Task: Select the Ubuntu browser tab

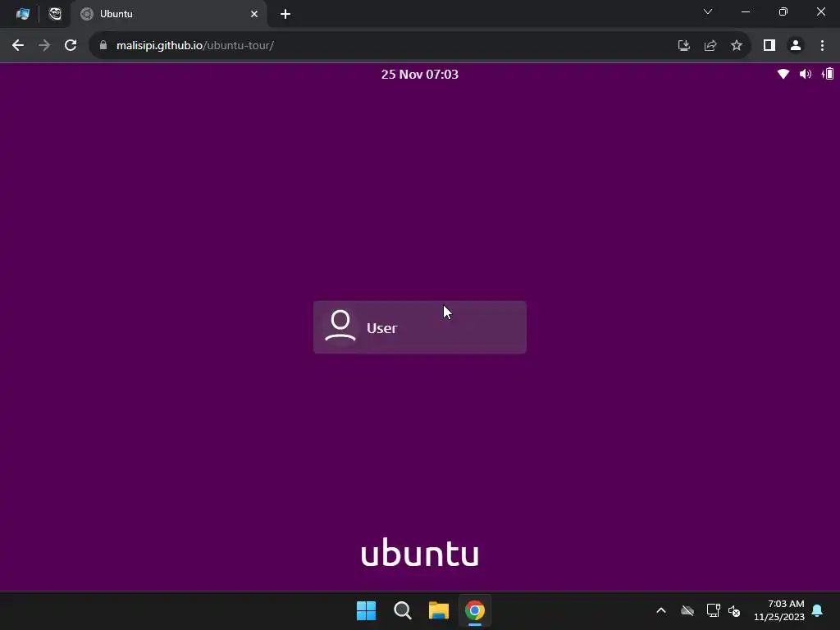Action: pos(169,14)
